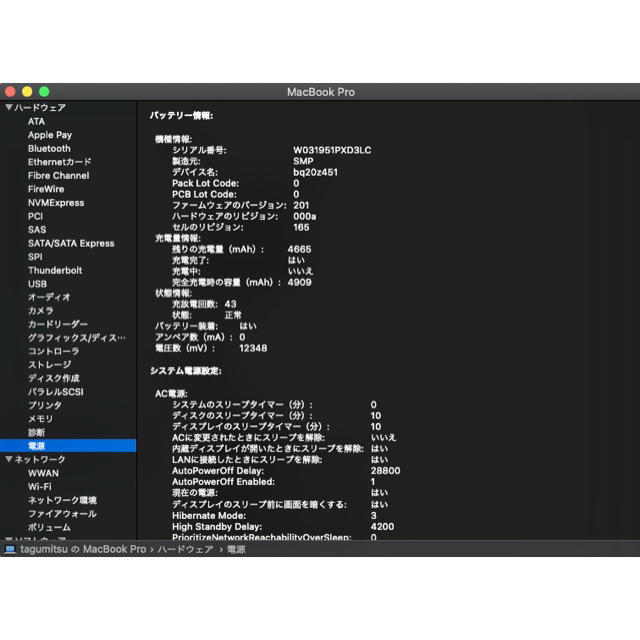
Task: Select Apple Pay in the sidebar
Action: click(x=50, y=135)
